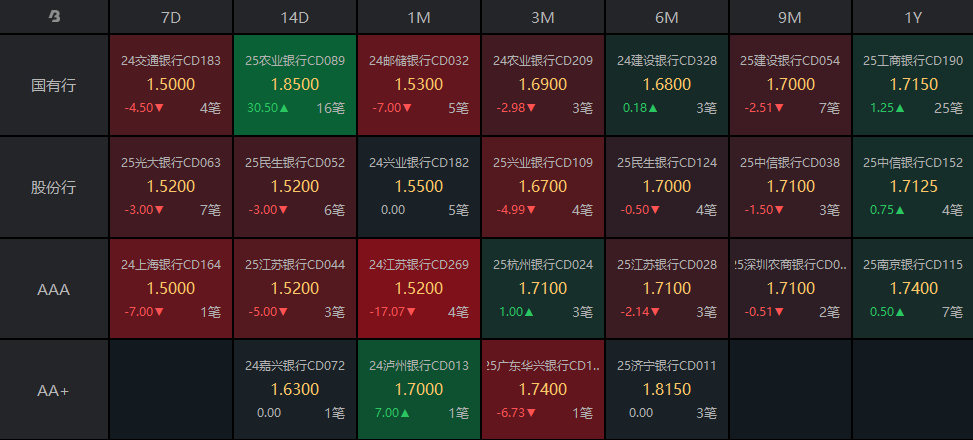The width and height of the screenshot is (973, 440).
Task: Choose the 1Y tenor column header
Action: click(913, 17)
